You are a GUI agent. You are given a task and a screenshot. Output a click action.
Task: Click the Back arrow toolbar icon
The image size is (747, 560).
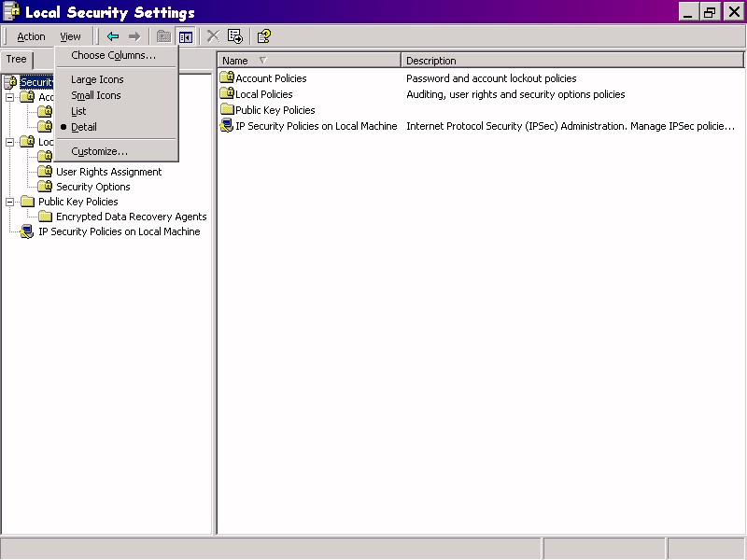coord(113,36)
